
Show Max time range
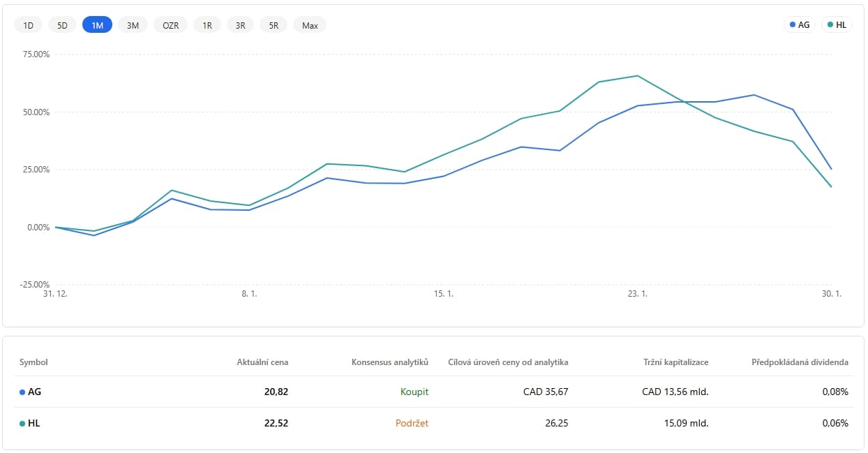click(x=310, y=25)
